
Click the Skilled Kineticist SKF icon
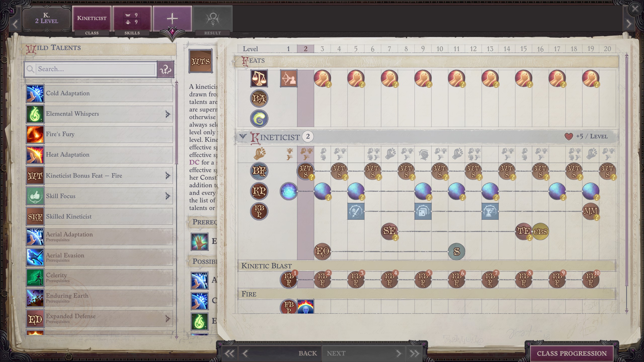point(35,216)
